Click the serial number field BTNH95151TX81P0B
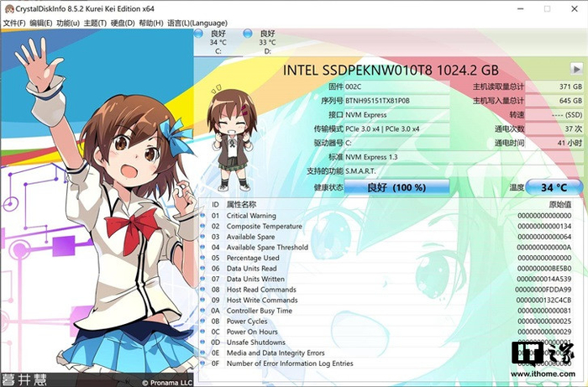588x387 pixels. (396, 101)
